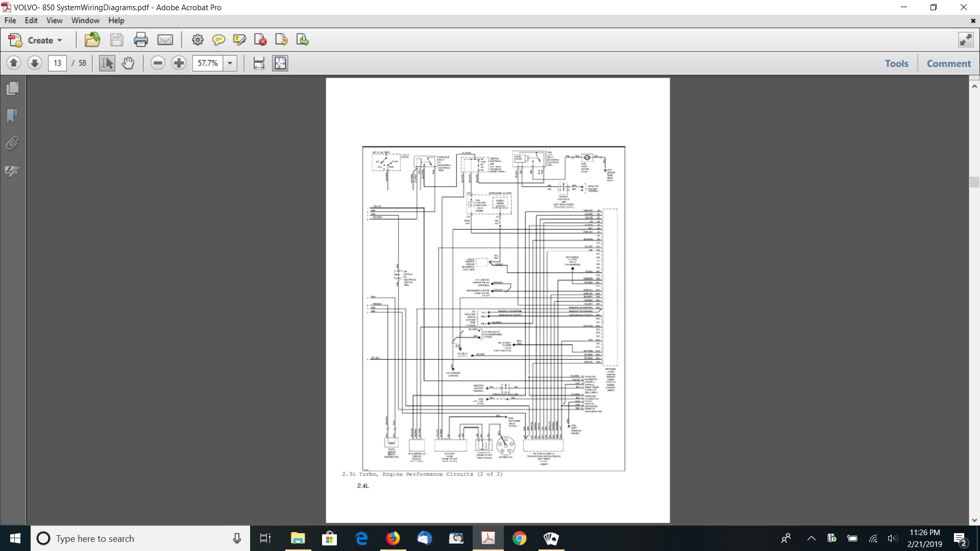Open the Tools pane

click(896, 63)
